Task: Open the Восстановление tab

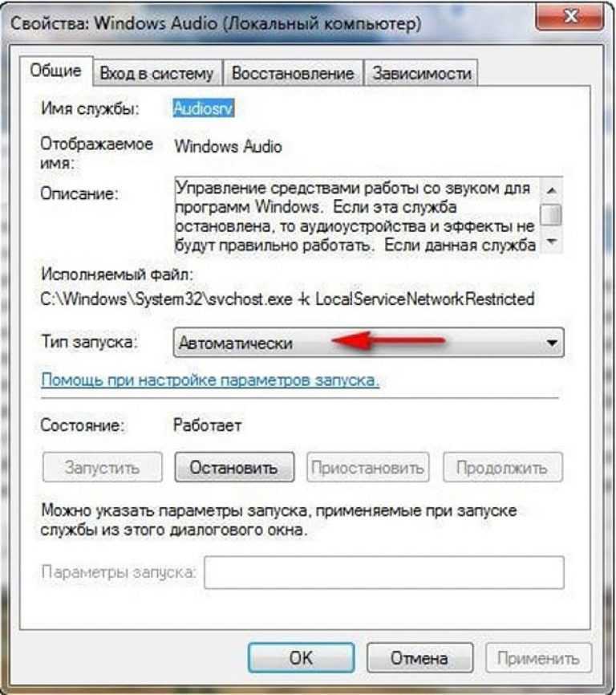Action: coord(293,73)
